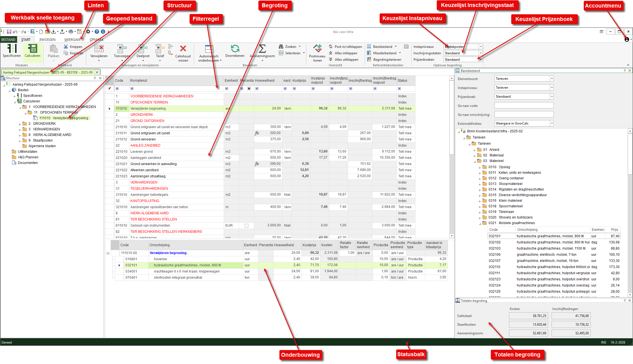The width and height of the screenshot is (633, 364).
Task: Open the Instapniveaus dropdown in the ribbon
Action: 480,47
